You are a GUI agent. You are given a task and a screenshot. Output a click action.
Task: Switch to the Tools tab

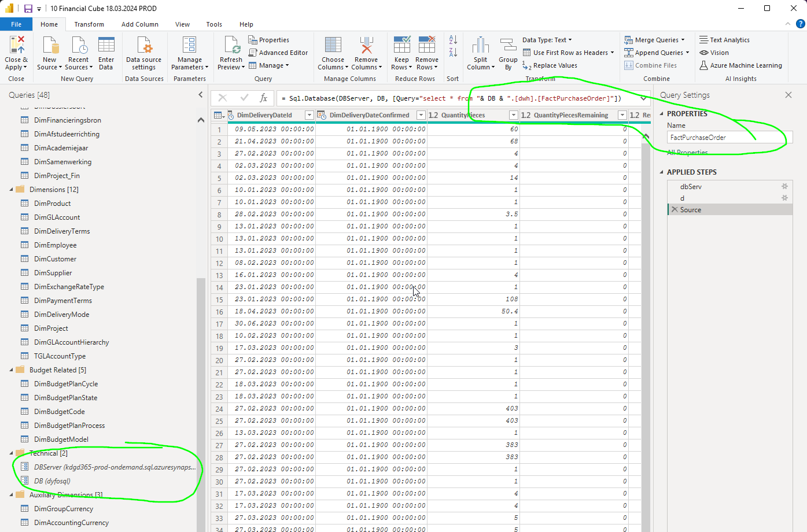click(x=214, y=24)
